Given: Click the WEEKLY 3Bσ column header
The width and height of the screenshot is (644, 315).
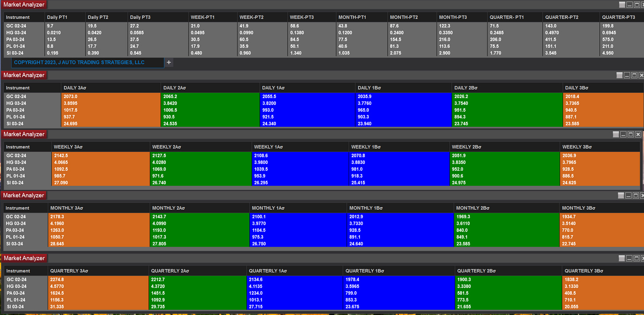Looking at the screenshot, I should click(x=600, y=147).
